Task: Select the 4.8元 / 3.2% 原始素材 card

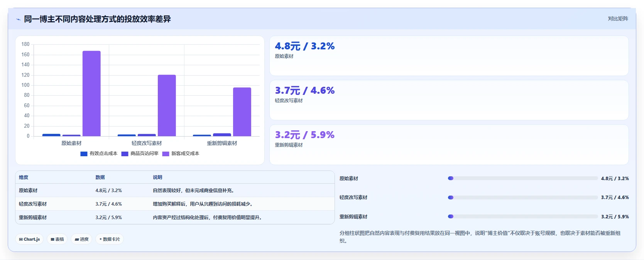Action: 449,56
